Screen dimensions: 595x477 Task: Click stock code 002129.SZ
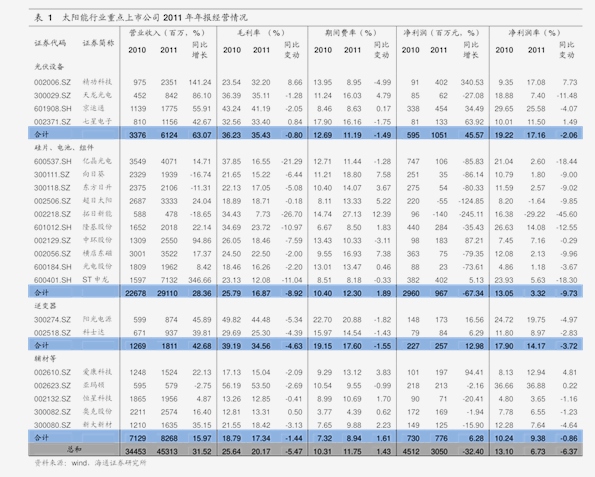52,241
